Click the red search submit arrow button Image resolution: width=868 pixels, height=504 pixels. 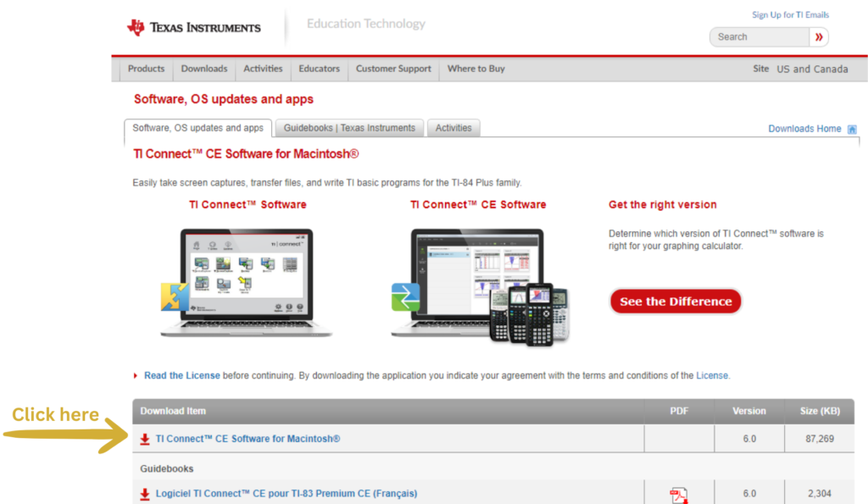818,37
